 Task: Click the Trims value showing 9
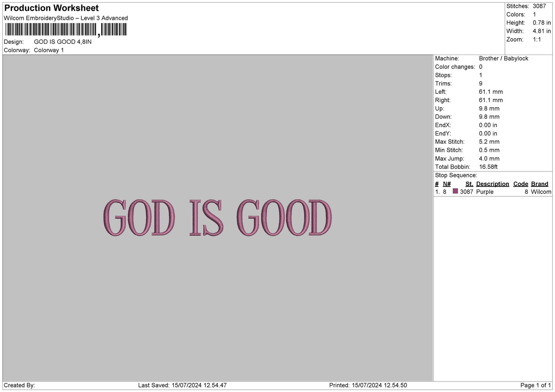tap(481, 83)
